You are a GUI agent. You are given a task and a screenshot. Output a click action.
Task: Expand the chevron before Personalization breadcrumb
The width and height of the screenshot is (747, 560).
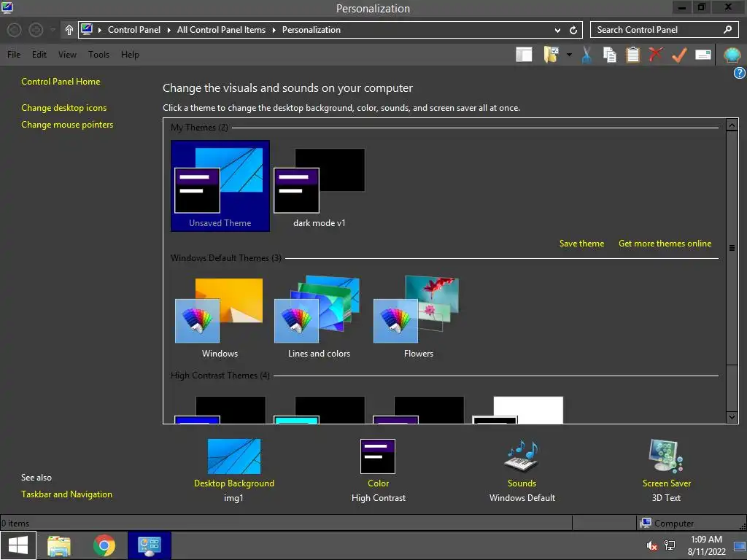tap(274, 30)
